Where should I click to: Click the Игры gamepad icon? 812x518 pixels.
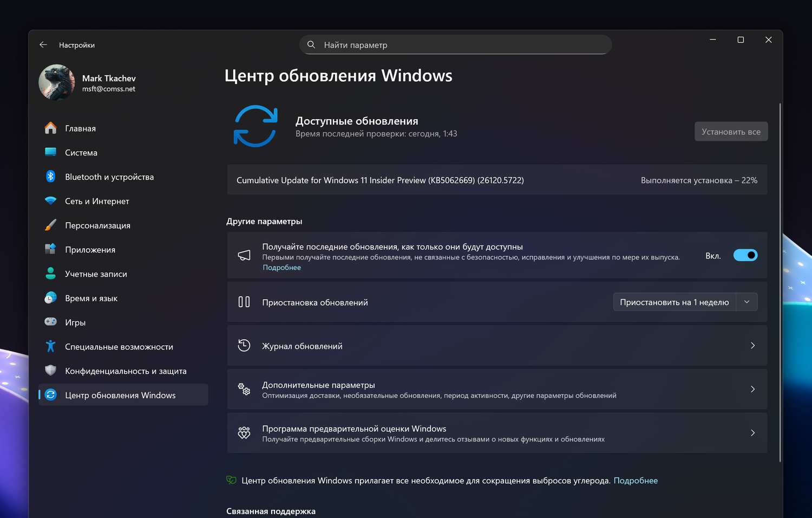coord(50,322)
